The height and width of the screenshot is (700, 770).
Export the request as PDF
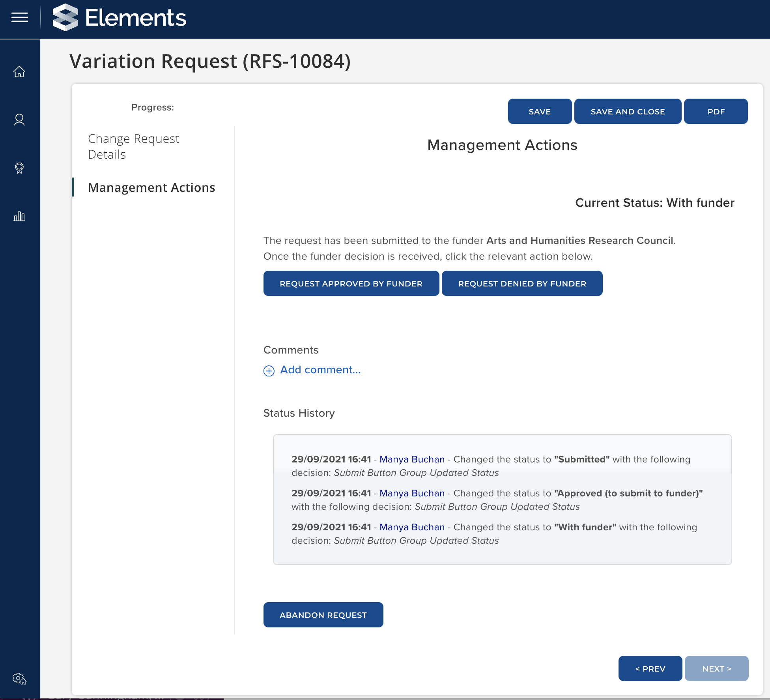click(716, 112)
